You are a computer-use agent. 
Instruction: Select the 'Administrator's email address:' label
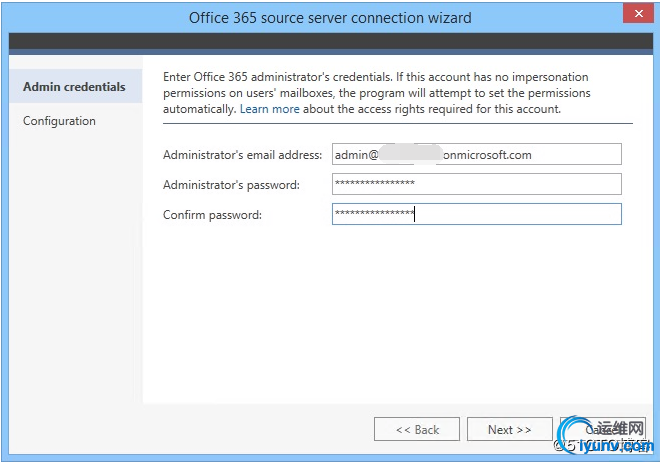coord(242,155)
